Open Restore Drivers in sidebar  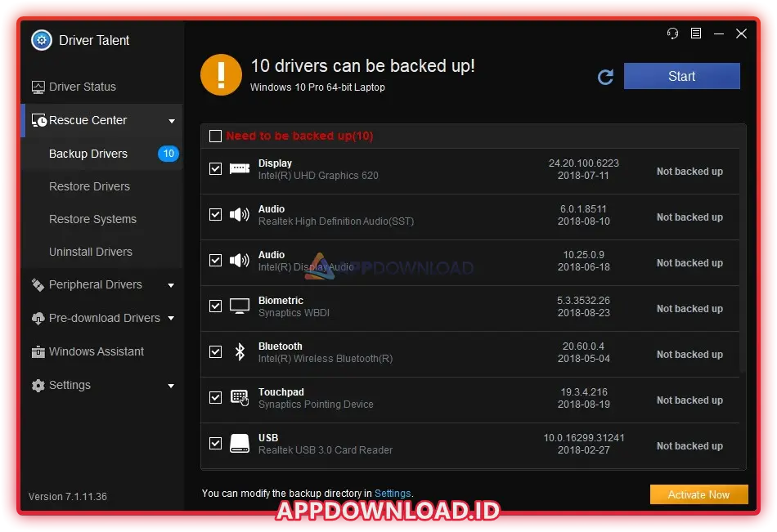pyautogui.click(x=89, y=186)
